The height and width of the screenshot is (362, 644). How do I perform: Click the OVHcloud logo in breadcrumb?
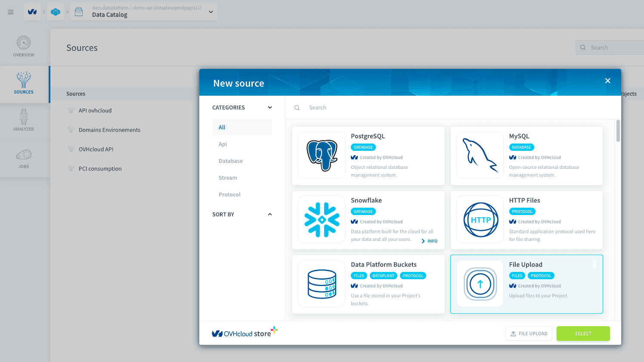[x=32, y=12]
